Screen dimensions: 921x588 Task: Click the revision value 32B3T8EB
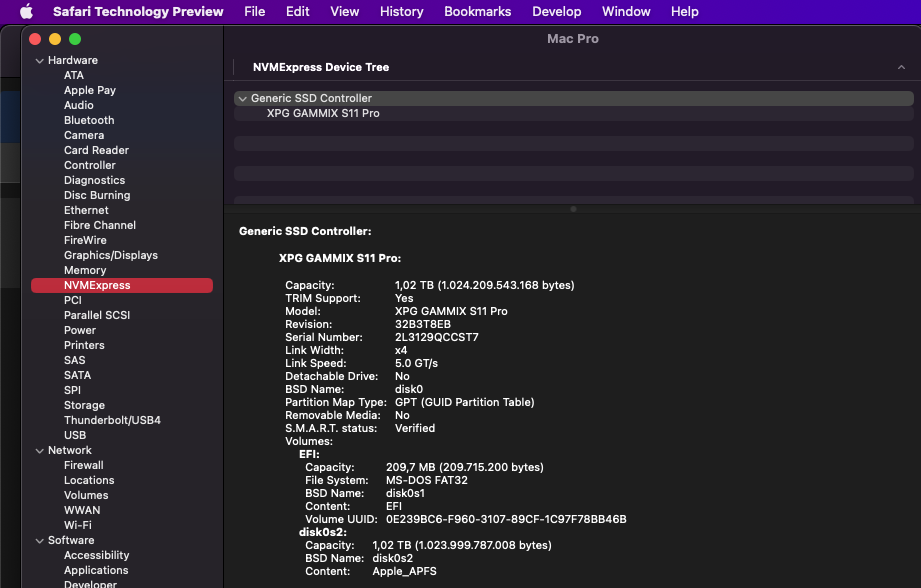pyautogui.click(x=423, y=324)
